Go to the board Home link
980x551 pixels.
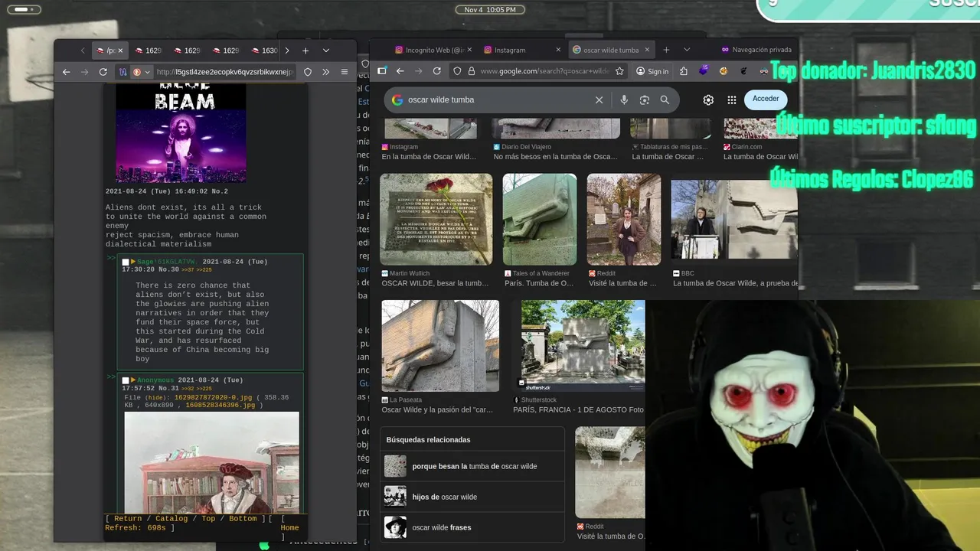pos(289,528)
